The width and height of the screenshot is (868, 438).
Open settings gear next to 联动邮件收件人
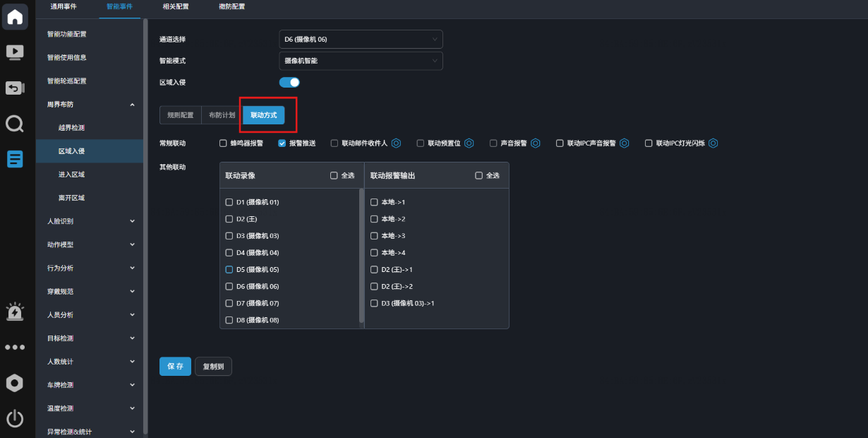pos(396,143)
